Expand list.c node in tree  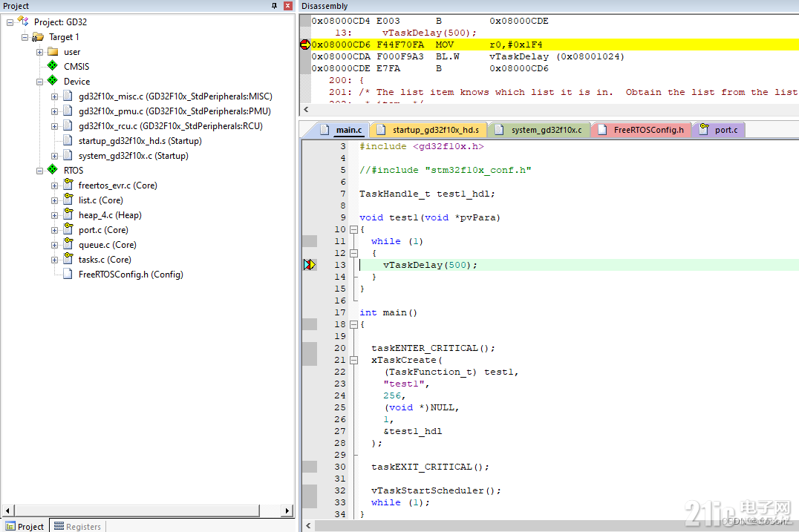pos(54,200)
